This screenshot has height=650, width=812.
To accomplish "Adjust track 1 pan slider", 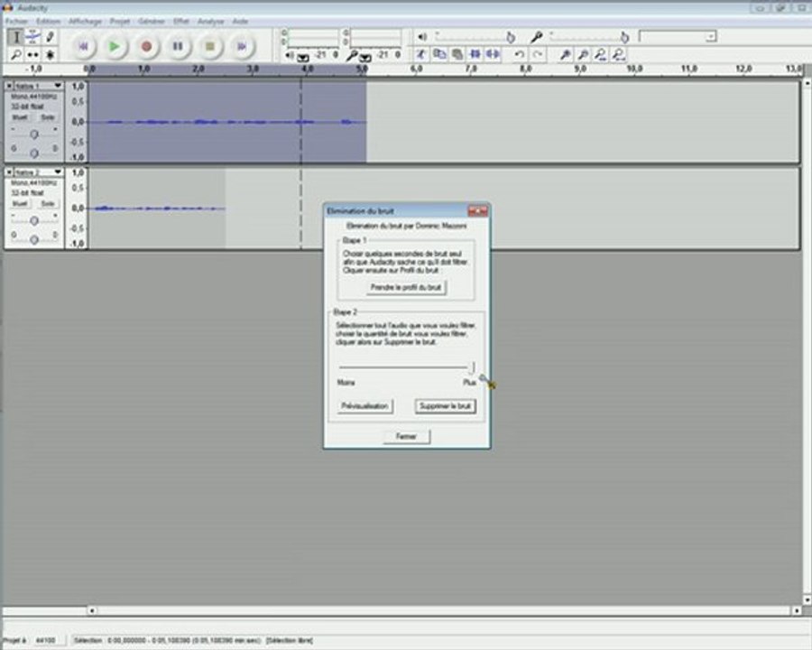I will coord(33,153).
